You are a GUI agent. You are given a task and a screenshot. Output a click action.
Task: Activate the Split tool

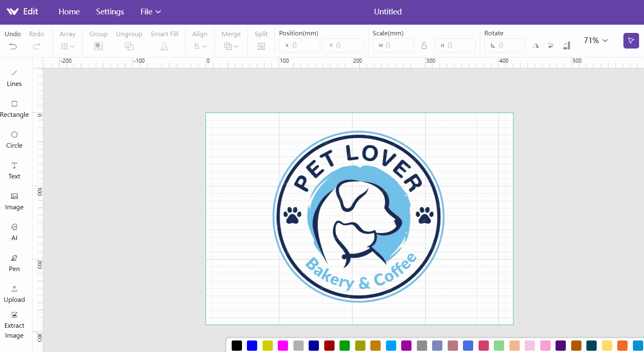(261, 46)
